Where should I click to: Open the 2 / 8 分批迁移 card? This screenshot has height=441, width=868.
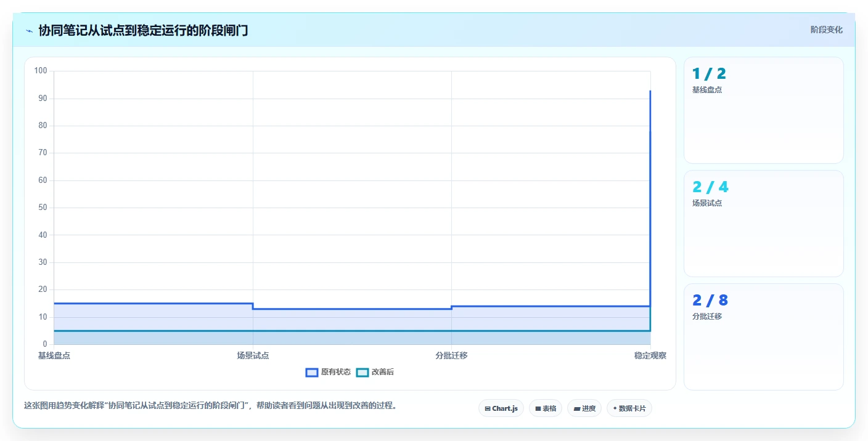tap(764, 337)
